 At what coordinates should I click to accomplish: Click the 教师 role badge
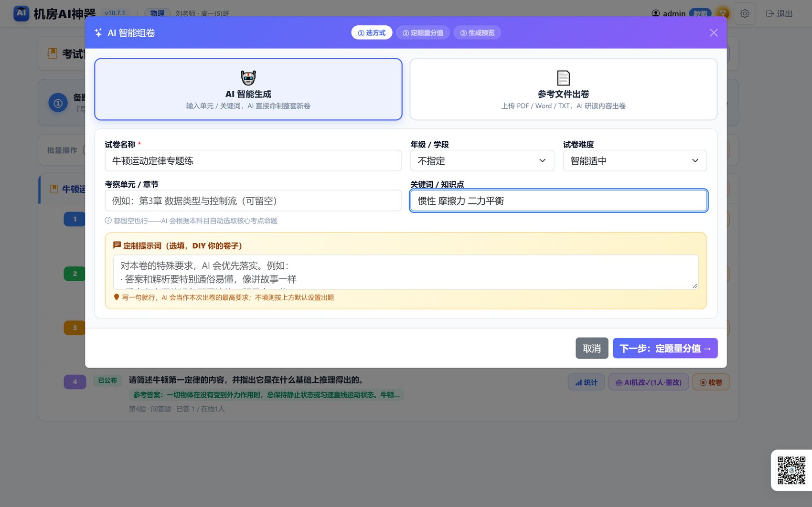(x=700, y=13)
